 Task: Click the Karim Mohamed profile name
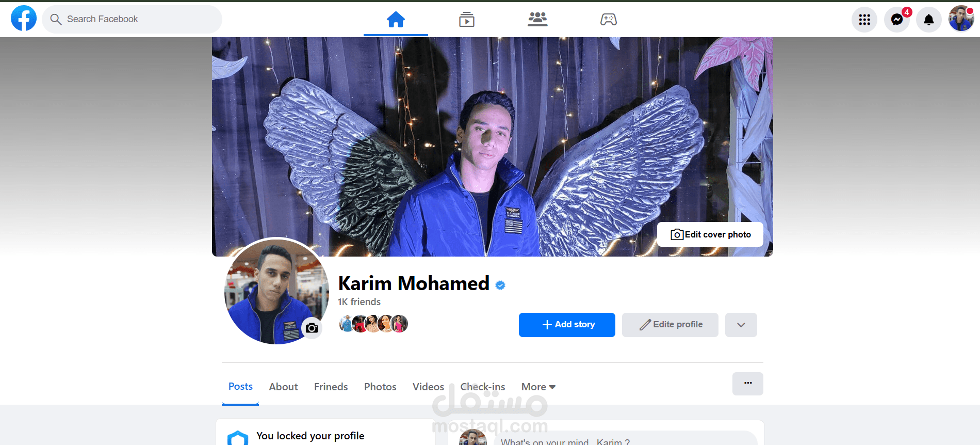point(414,283)
